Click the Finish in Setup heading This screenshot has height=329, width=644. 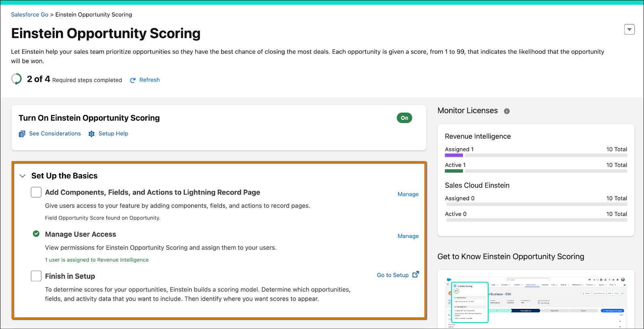point(70,276)
